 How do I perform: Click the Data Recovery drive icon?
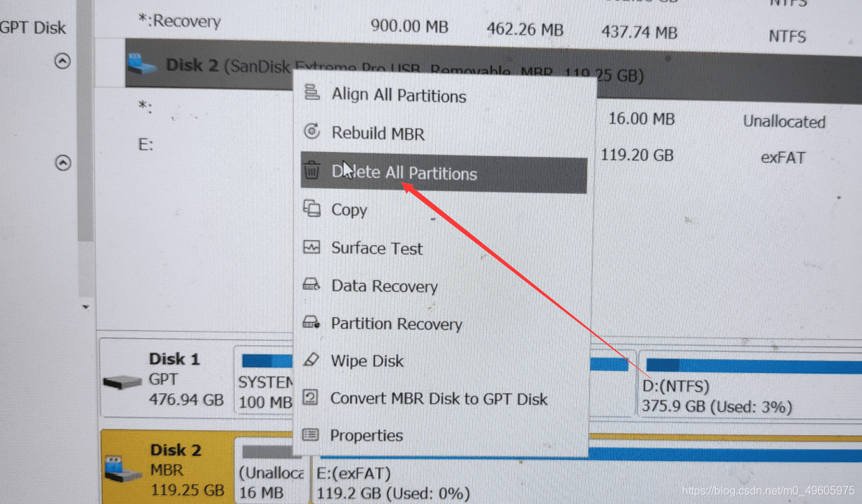tap(311, 284)
